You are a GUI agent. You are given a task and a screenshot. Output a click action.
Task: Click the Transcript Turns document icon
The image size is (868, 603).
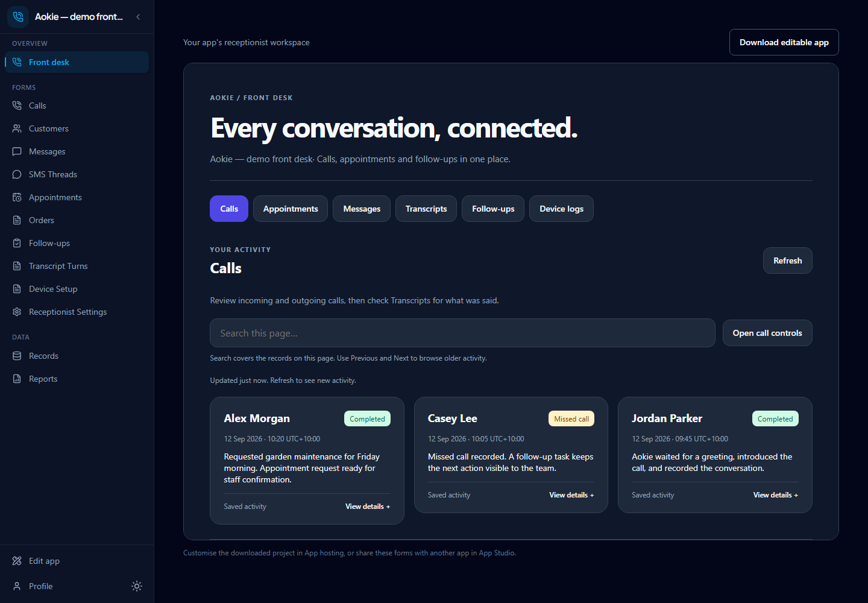17,266
